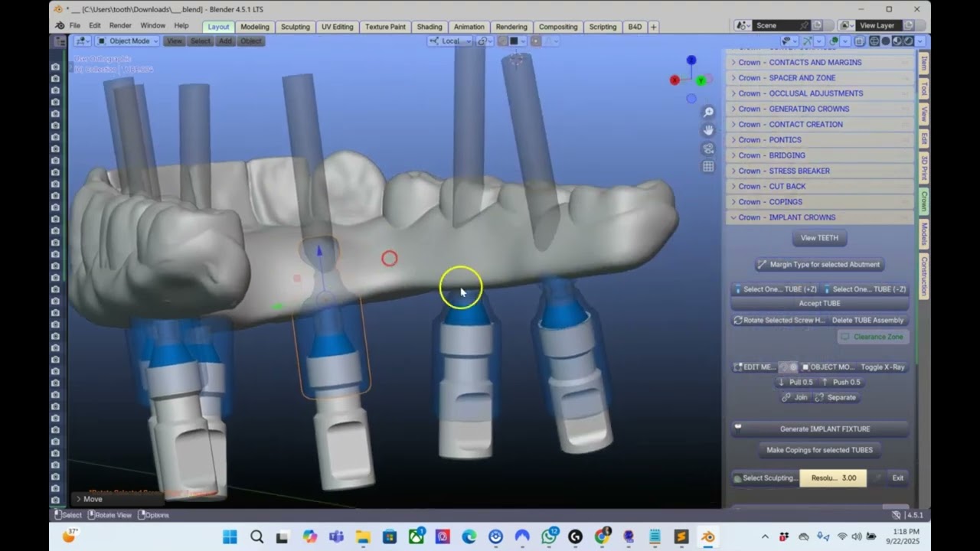Open the 3D Print sidebar tab
This screenshot has height=551, width=980.
[924, 168]
